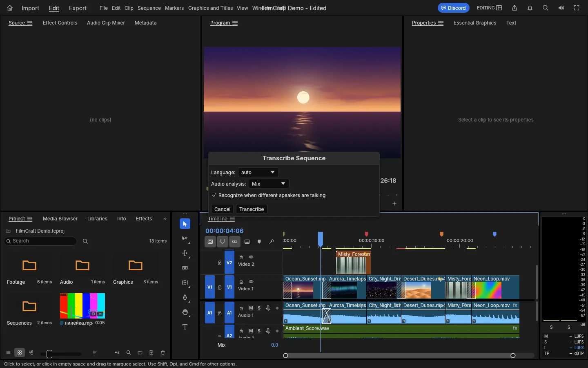
Task: Open the Export page
Action: (x=78, y=8)
